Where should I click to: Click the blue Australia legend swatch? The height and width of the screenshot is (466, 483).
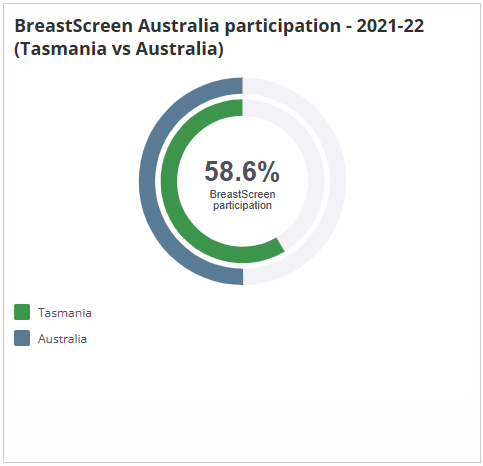point(22,338)
